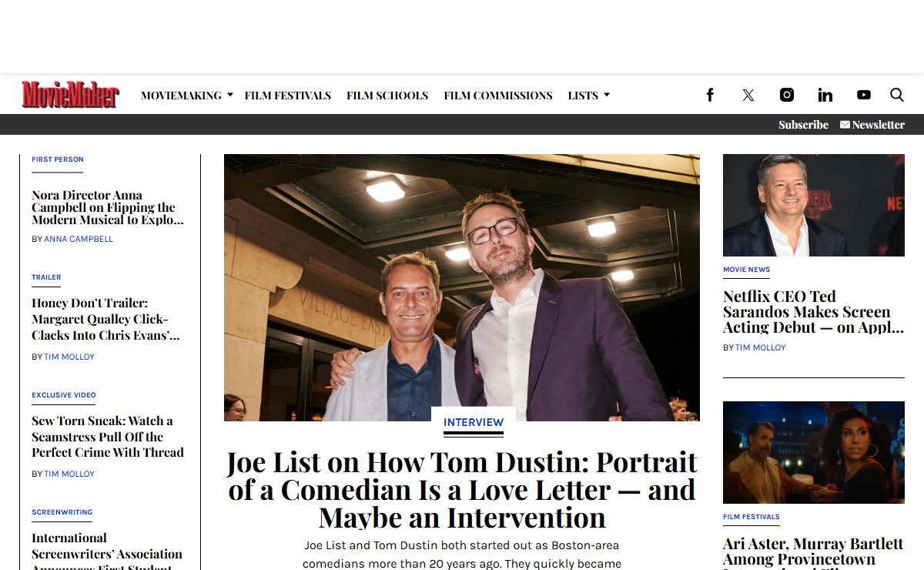924x570 pixels.
Task: Open the Joe List and Tom Dustin photo
Action: point(462,287)
